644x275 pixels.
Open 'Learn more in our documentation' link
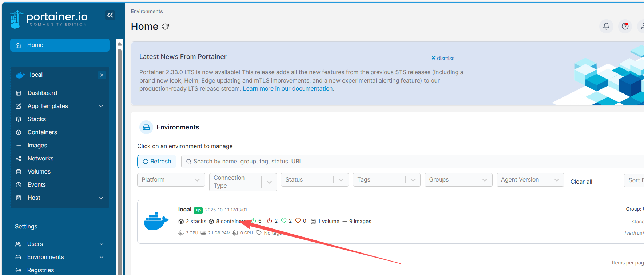pos(288,88)
